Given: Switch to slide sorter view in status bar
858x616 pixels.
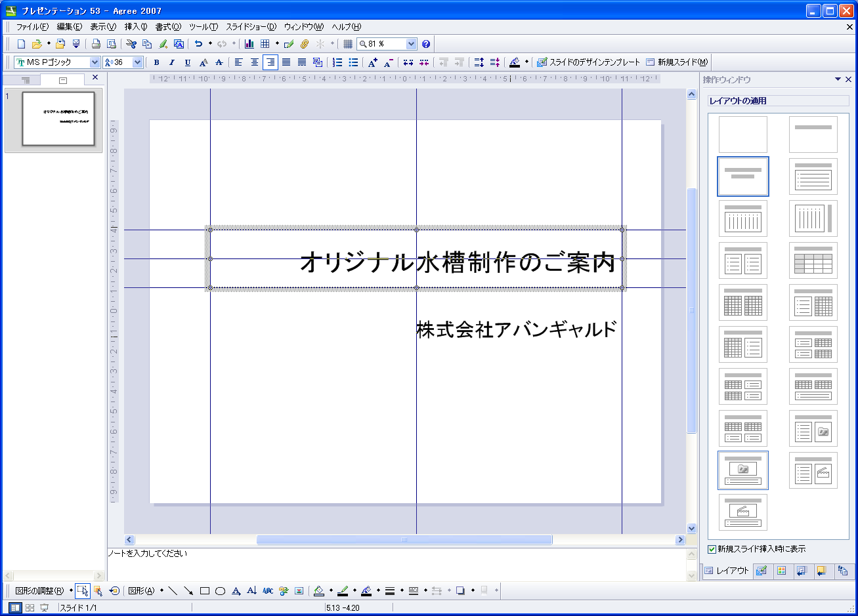Looking at the screenshot, I should (x=30, y=608).
